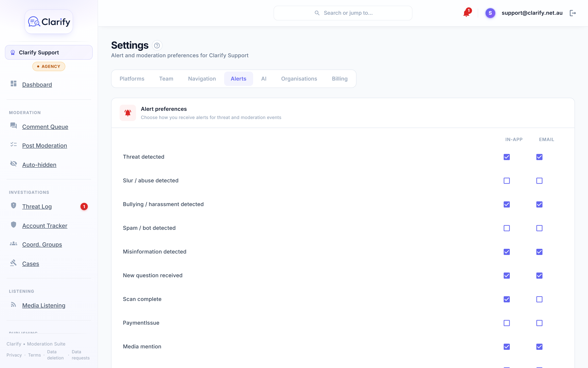Click the Coord. Groups people icon
Image resolution: width=588 pixels, height=368 pixels.
14,244
